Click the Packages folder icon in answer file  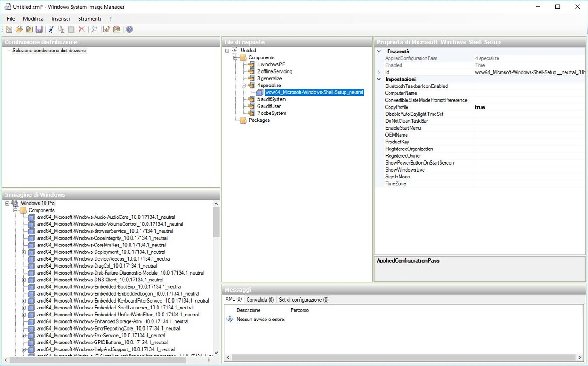click(243, 120)
